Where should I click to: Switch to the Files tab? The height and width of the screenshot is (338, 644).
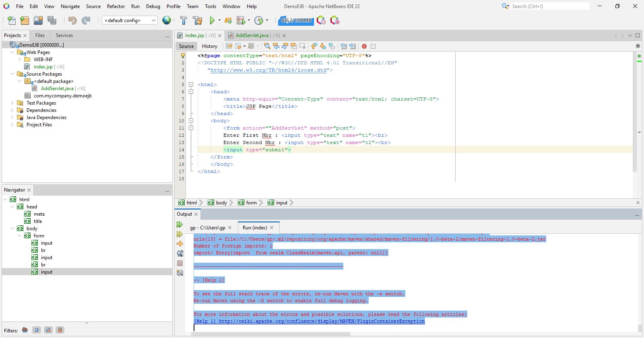click(40, 35)
